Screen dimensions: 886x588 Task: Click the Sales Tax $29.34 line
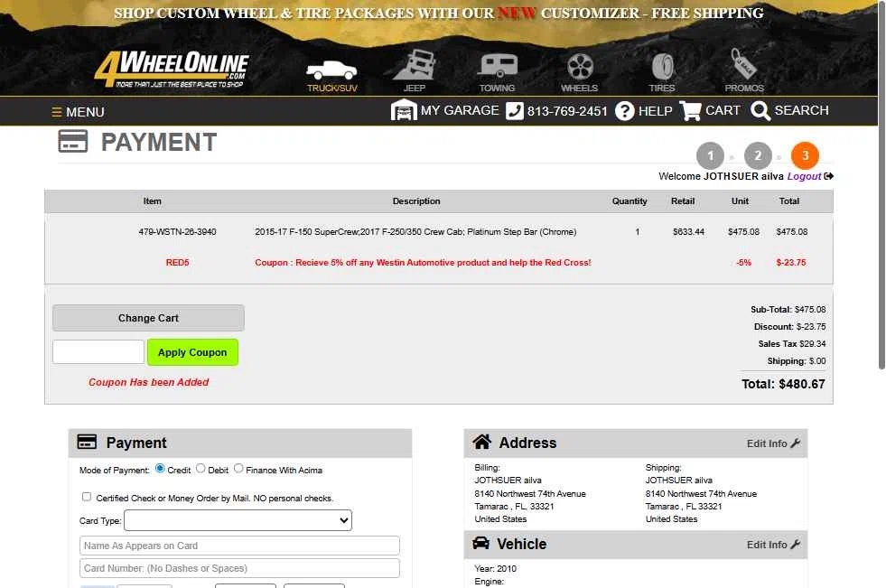pyautogui.click(x=792, y=344)
